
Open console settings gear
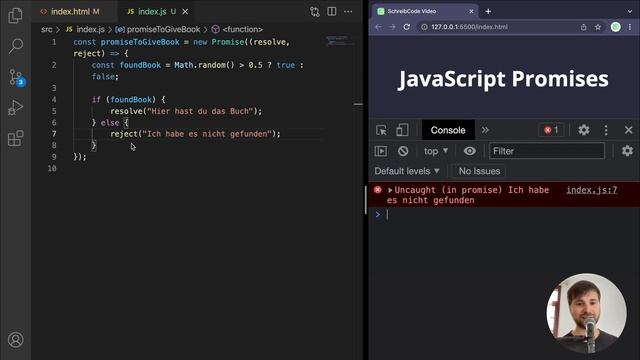point(627,151)
